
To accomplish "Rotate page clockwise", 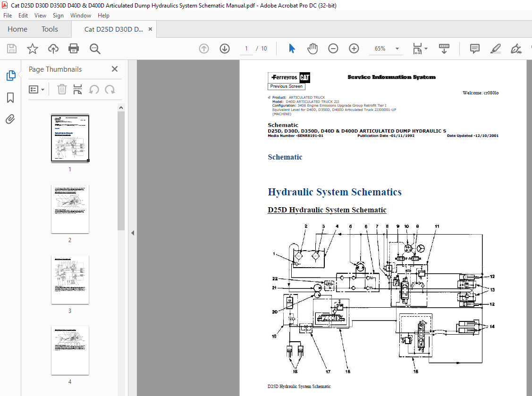I will point(110,90).
